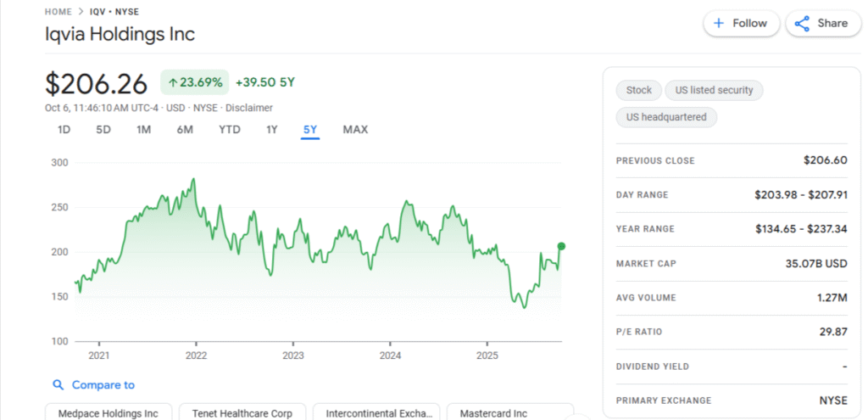
Task: Switch to the YTD range tab
Action: pyautogui.click(x=230, y=130)
